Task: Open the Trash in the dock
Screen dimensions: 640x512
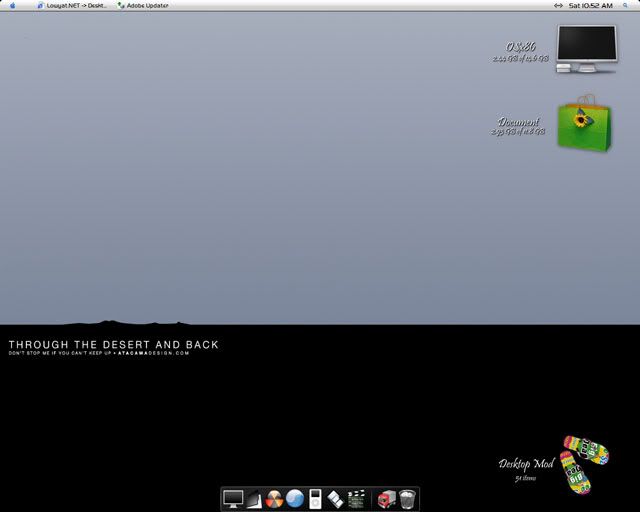Action: 407,498
